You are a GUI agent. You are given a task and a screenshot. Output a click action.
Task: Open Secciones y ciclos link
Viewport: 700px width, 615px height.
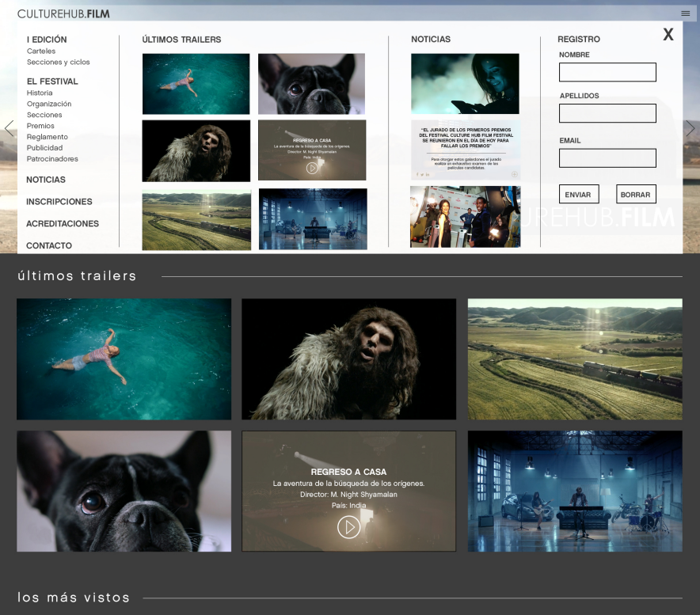click(58, 62)
